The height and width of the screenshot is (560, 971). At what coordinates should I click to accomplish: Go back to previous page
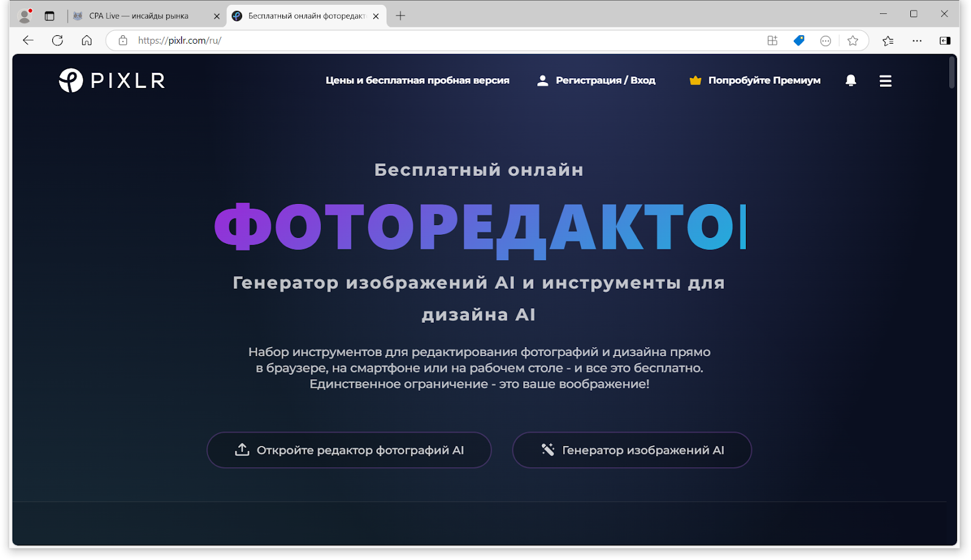click(x=28, y=41)
